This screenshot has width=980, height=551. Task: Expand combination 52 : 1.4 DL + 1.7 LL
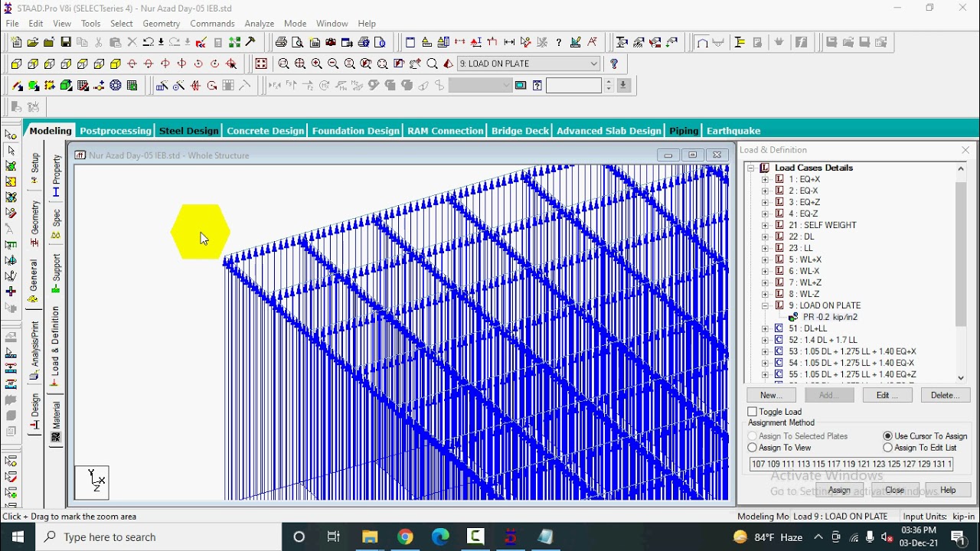[x=765, y=340]
